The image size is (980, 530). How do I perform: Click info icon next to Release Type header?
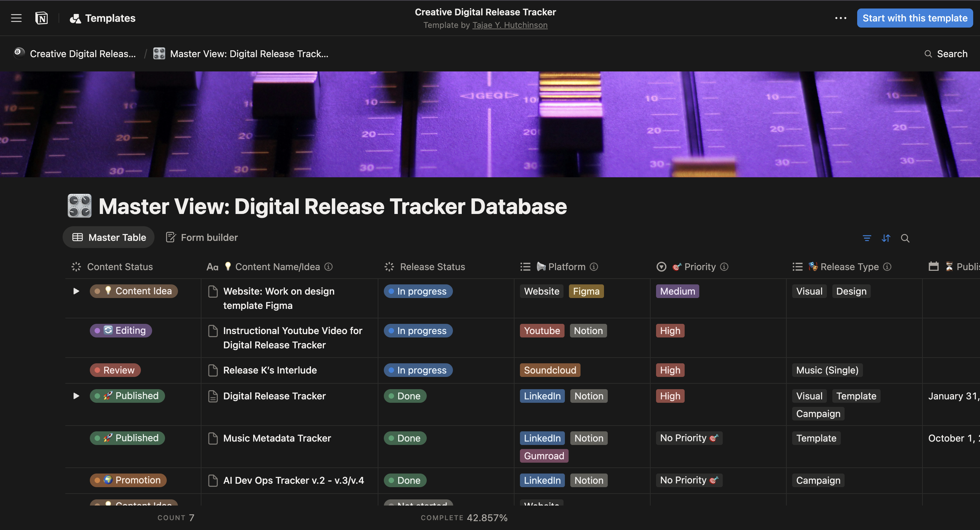[887, 267]
